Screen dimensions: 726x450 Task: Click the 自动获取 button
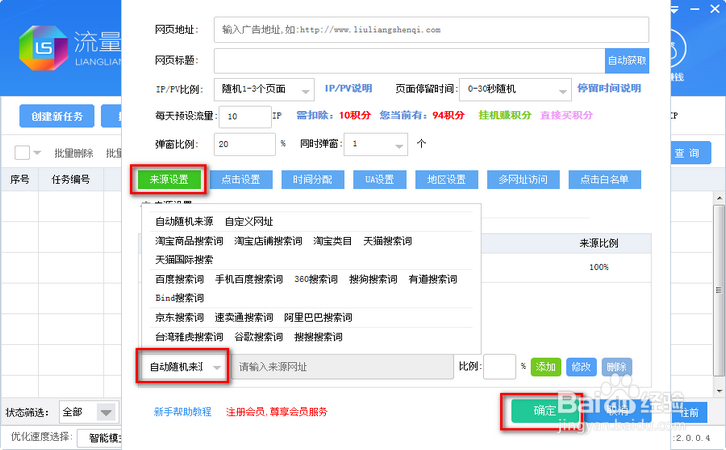[x=627, y=61]
